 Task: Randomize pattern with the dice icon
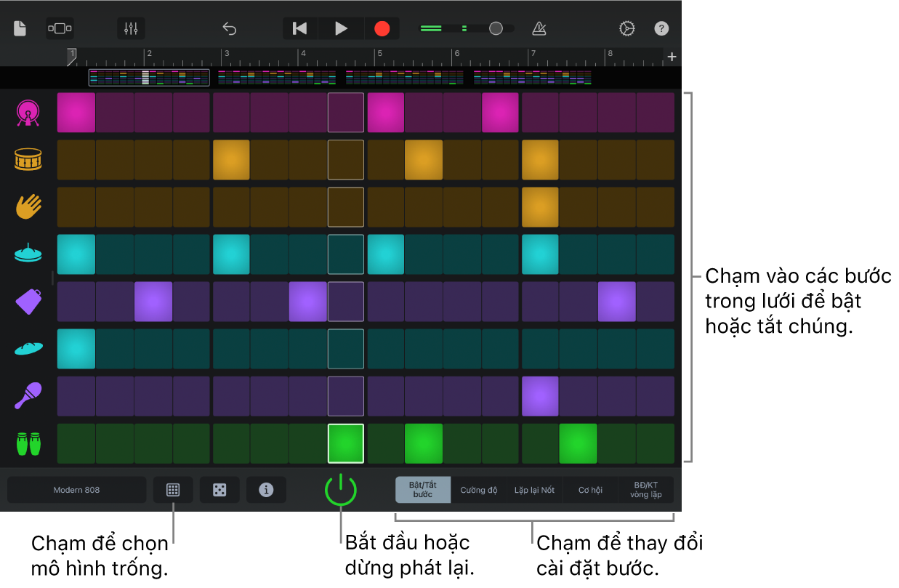219,490
